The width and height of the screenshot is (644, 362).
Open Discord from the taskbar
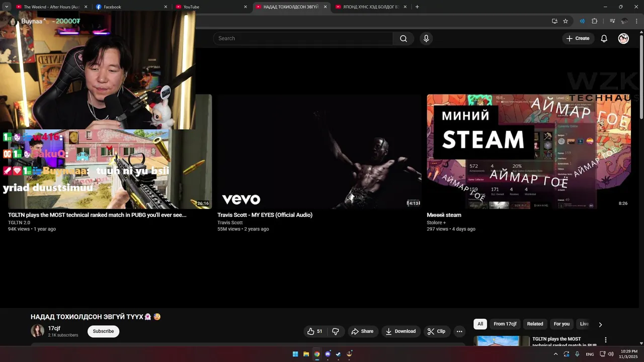coord(328,354)
